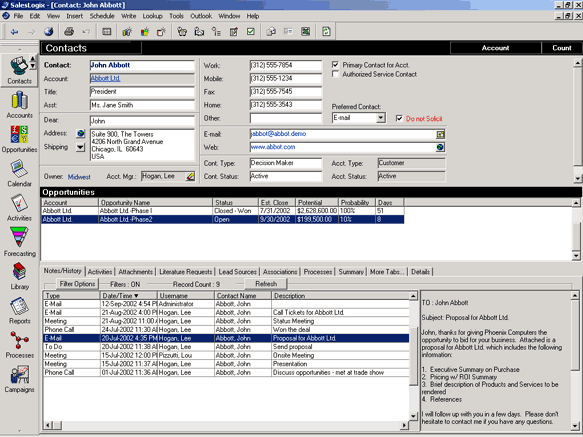Select the Abbott Ltd.-Phase I opportunity row
The height and width of the screenshot is (437, 583).
point(222,211)
